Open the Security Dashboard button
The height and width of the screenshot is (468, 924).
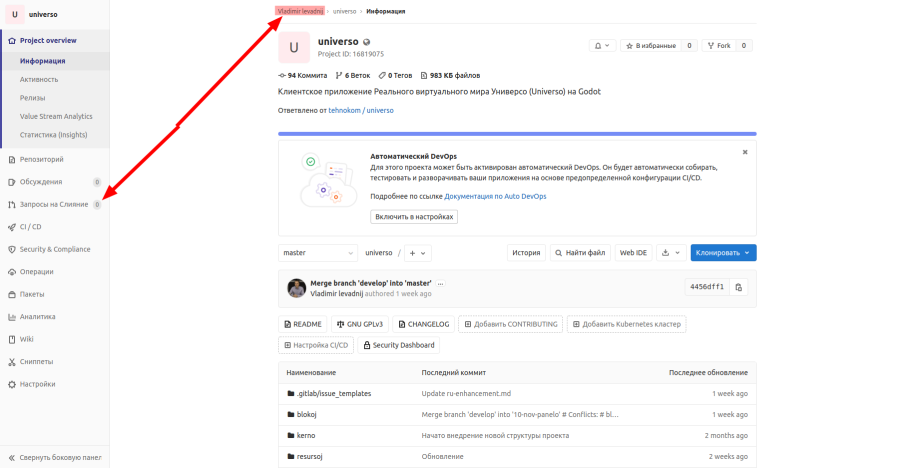point(398,345)
